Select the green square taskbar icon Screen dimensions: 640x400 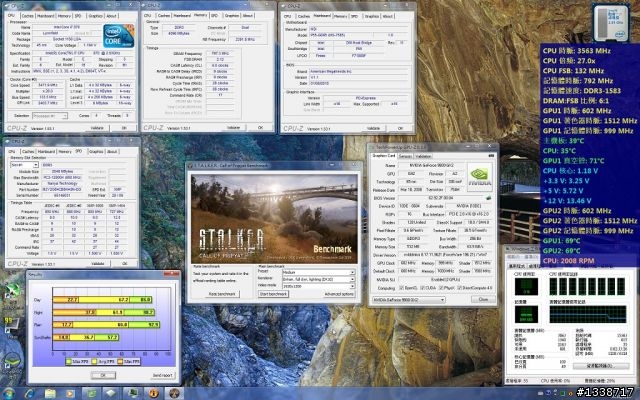click(x=91, y=394)
